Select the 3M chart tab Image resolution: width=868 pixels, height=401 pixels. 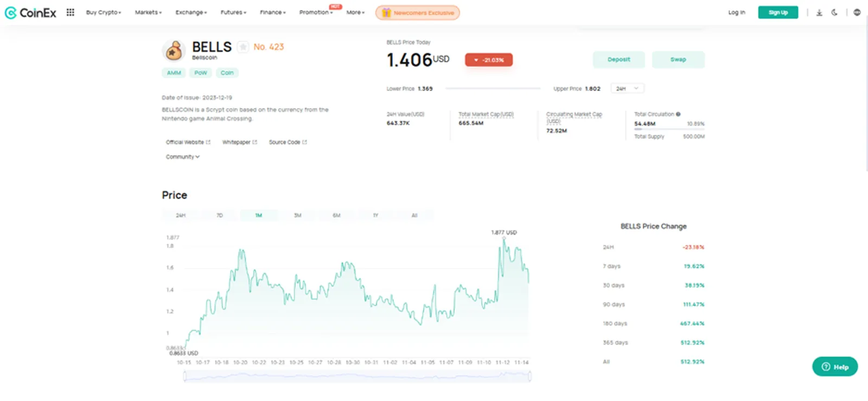(x=298, y=215)
